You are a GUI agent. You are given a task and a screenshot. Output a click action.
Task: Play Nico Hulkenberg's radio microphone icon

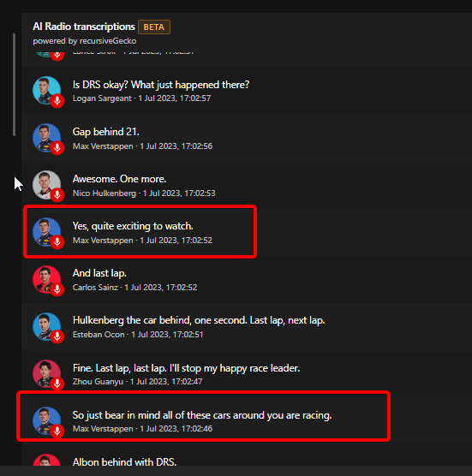click(x=57, y=195)
